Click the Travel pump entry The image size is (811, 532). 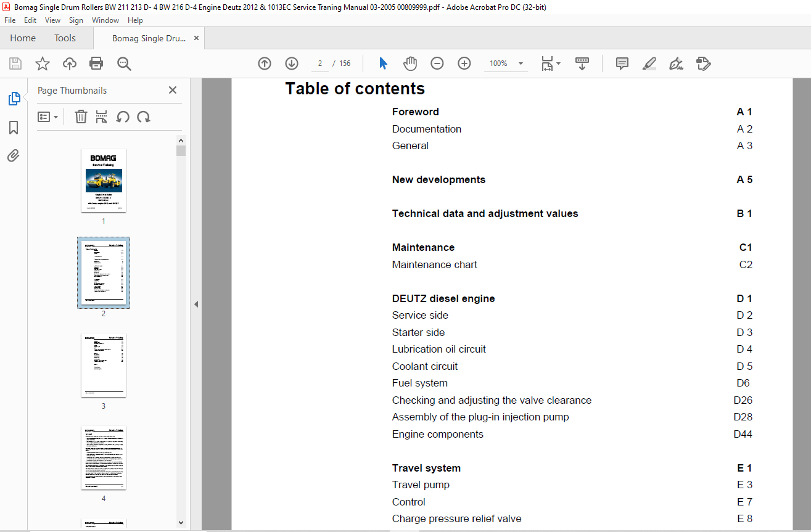(x=421, y=485)
